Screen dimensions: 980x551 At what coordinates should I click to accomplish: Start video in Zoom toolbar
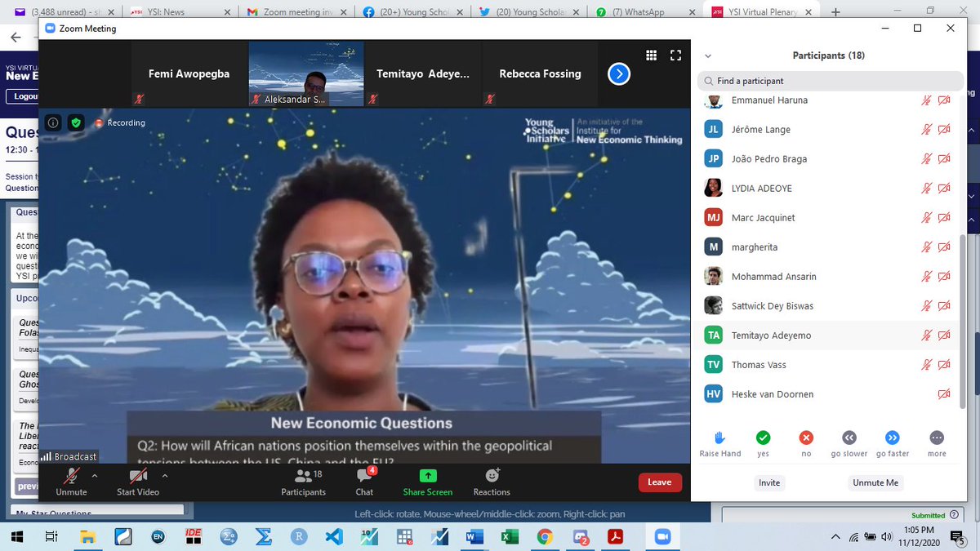click(x=137, y=482)
